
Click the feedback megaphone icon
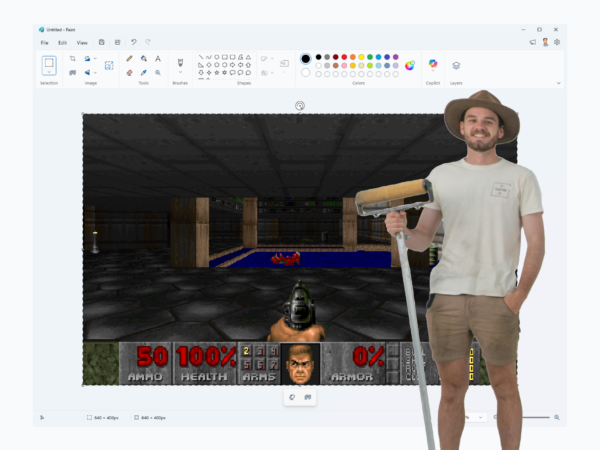pyautogui.click(x=533, y=42)
